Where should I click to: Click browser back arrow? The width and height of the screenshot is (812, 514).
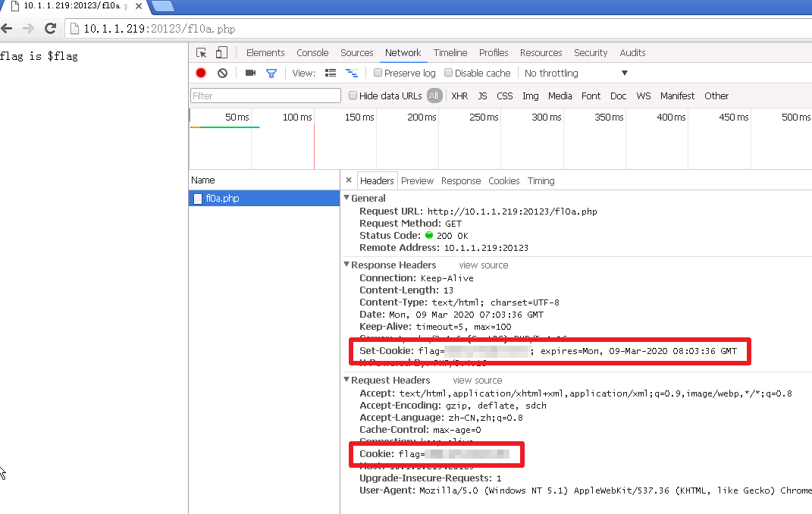click(x=7, y=29)
